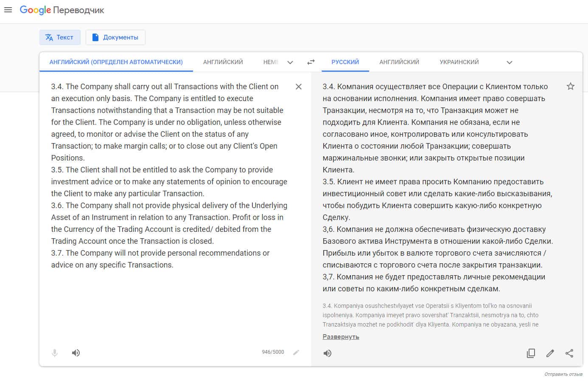This screenshot has width=588, height=386.
Task: Save translation with the star icon
Action: point(571,87)
